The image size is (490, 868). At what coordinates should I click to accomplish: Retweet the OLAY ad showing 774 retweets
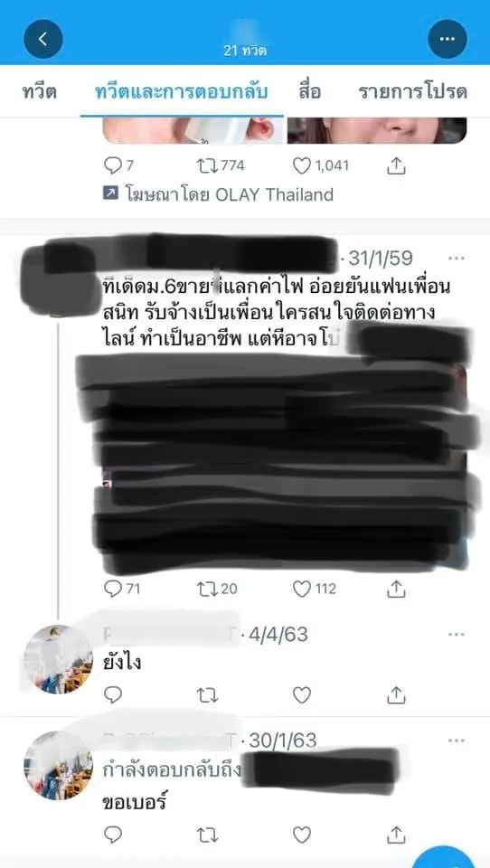click(x=206, y=165)
